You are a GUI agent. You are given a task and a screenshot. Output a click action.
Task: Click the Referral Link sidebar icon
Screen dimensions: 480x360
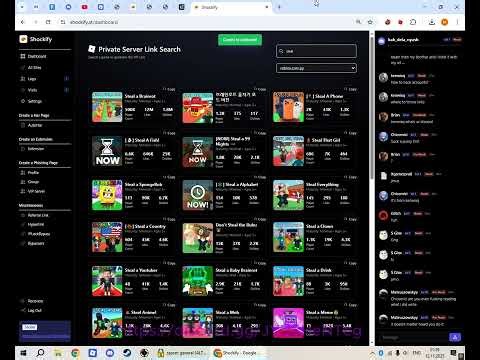click(x=23, y=215)
